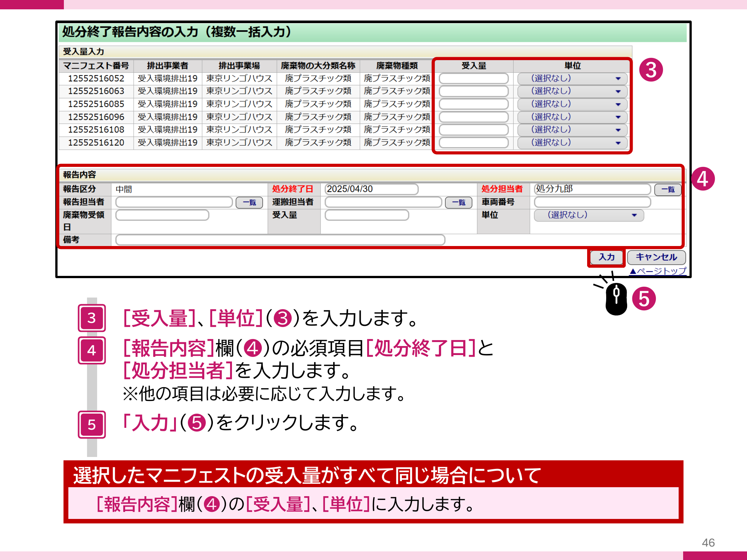
Task: Click 受入量 field for manifest 12552516085
Action: click(x=474, y=104)
